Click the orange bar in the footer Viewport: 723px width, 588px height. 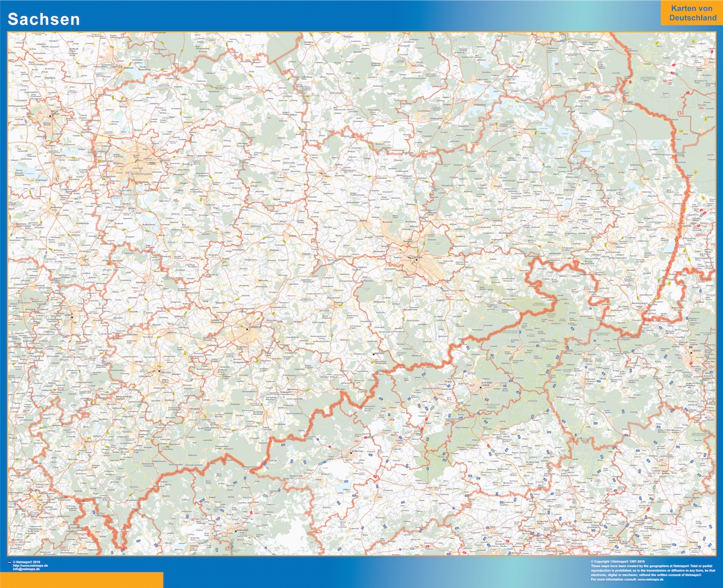click(x=81, y=580)
